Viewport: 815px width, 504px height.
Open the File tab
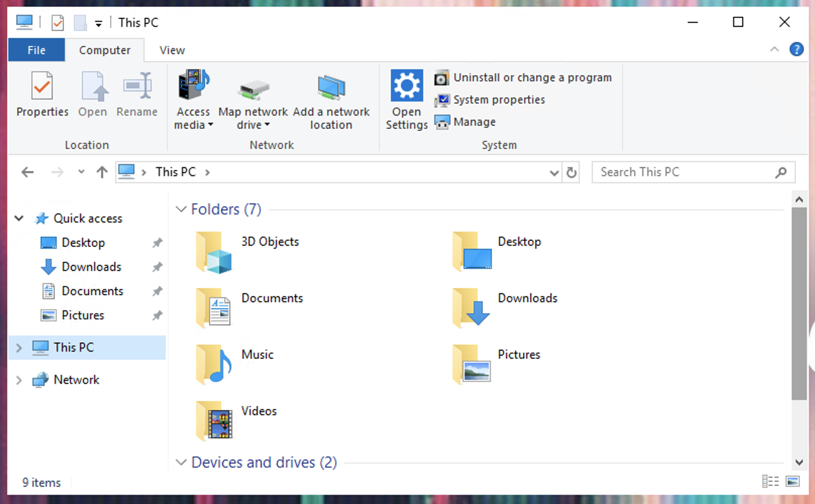coord(36,50)
